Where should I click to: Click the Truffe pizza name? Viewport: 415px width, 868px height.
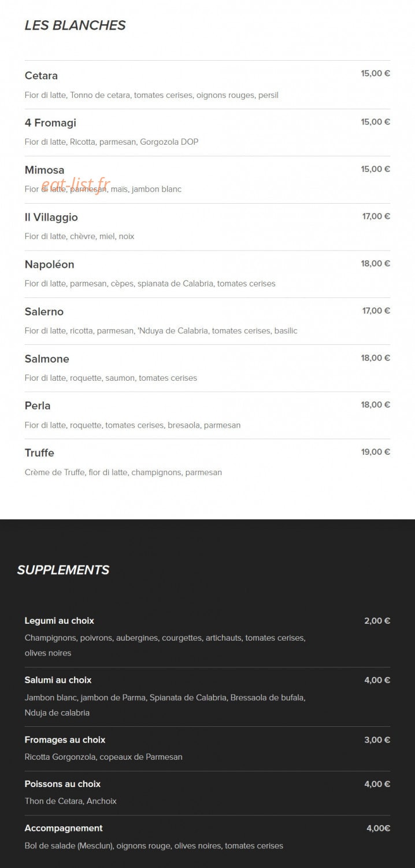pyautogui.click(x=39, y=453)
